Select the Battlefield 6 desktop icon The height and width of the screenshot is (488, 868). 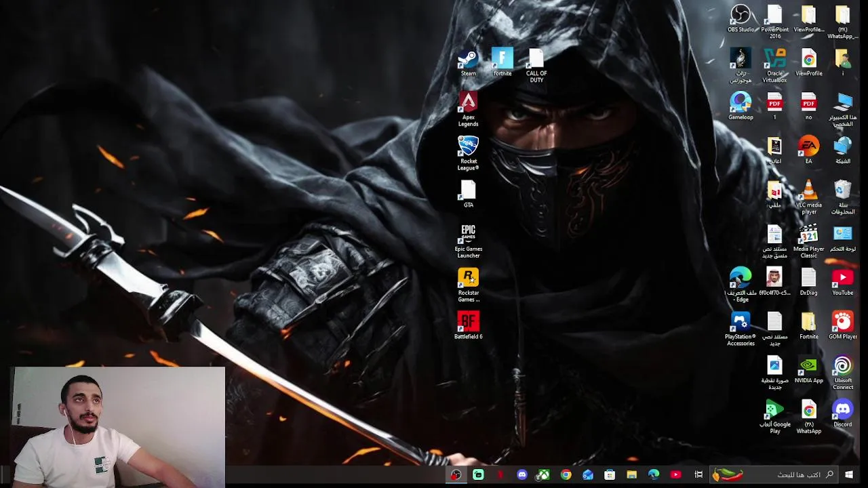click(x=468, y=326)
